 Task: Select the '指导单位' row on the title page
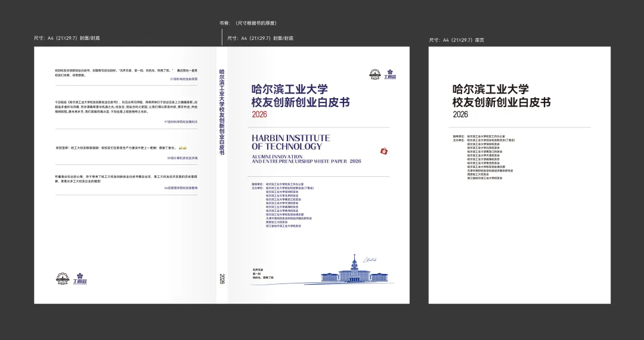click(479, 136)
